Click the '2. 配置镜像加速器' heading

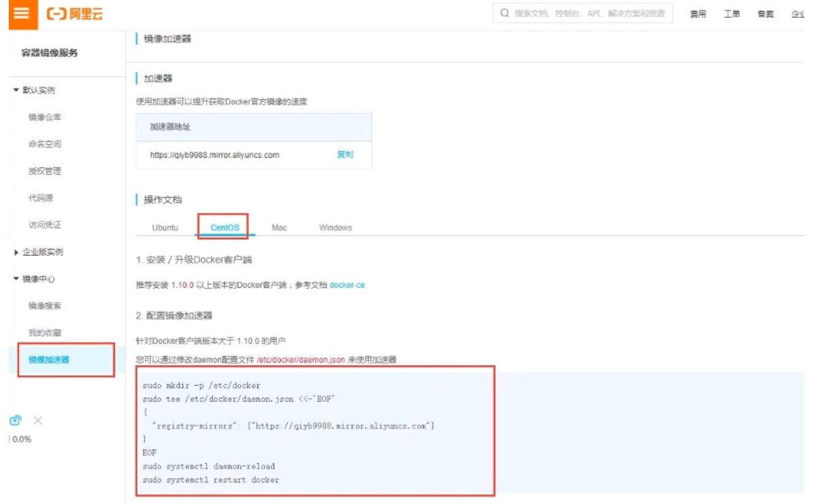[x=174, y=316]
